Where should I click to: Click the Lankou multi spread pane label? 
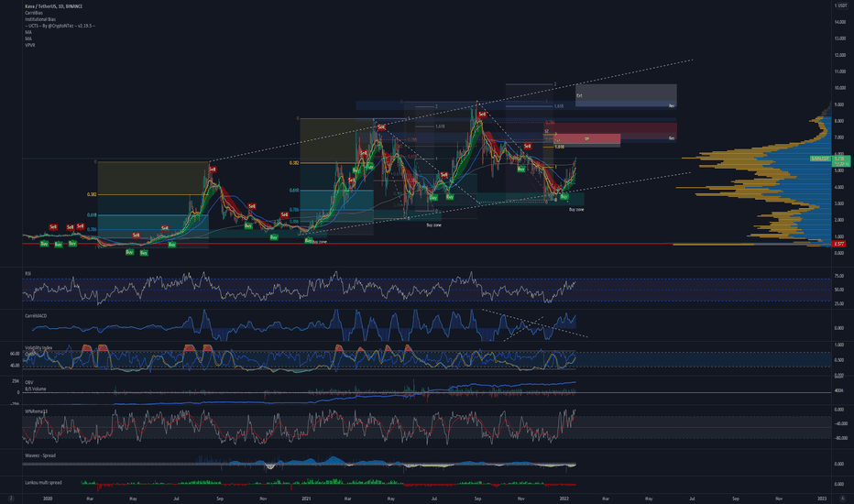(44, 482)
